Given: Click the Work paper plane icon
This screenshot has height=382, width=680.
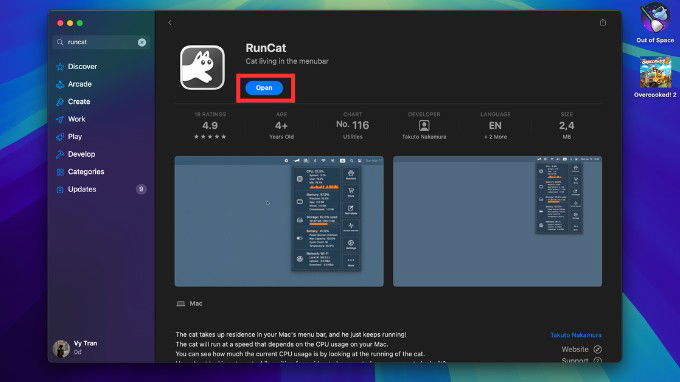Looking at the screenshot, I should (x=60, y=120).
